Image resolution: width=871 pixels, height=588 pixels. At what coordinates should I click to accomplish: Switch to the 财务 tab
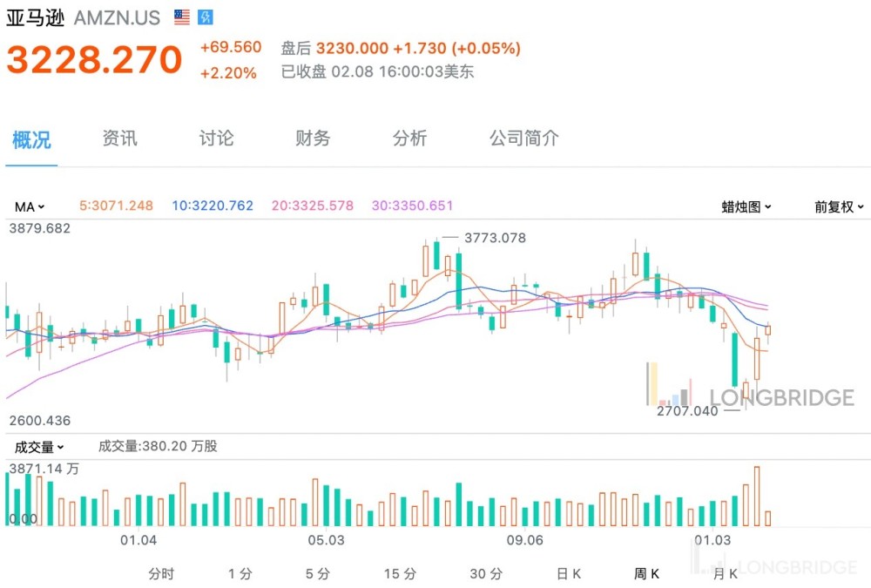tap(313, 139)
